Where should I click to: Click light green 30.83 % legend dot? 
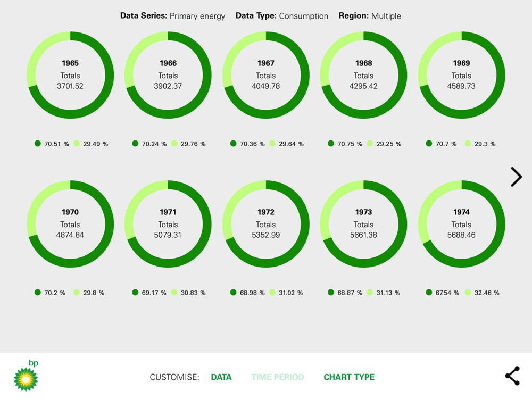(x=174, y=293)
